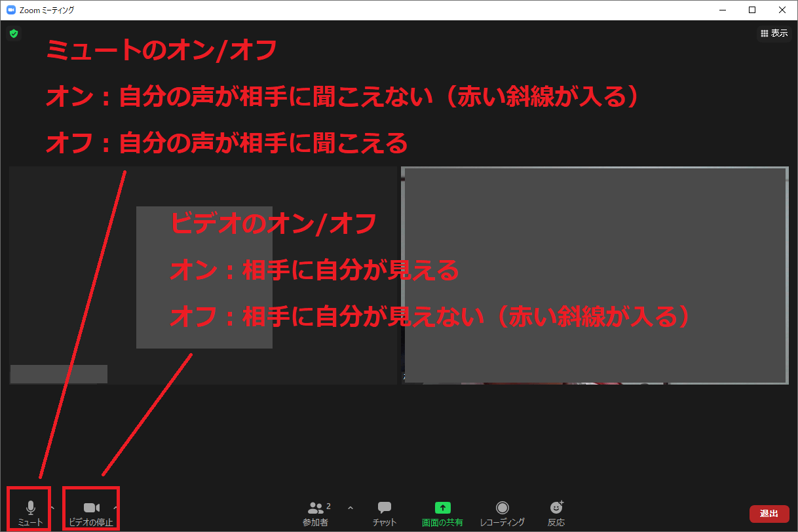Close the Zoom meeting window
The height and width of the screenshot is (532, 798).
[x=782, y=10]
